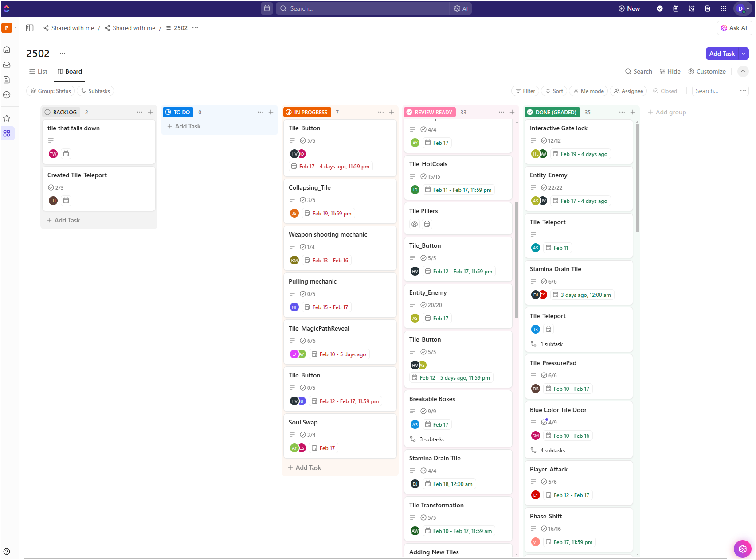
Task: Select the Board view tab
Action: [x=70, y=71]
